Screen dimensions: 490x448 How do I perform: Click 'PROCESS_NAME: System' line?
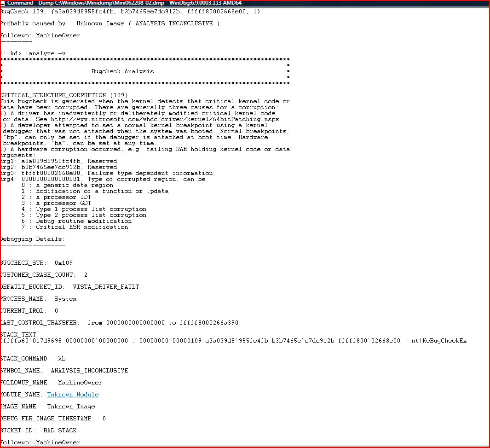38,299
